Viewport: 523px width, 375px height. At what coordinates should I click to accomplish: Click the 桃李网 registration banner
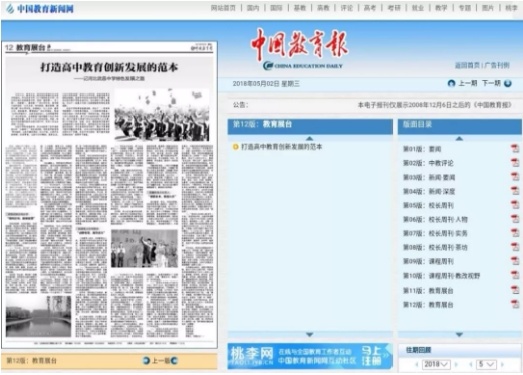pos(310,356)
